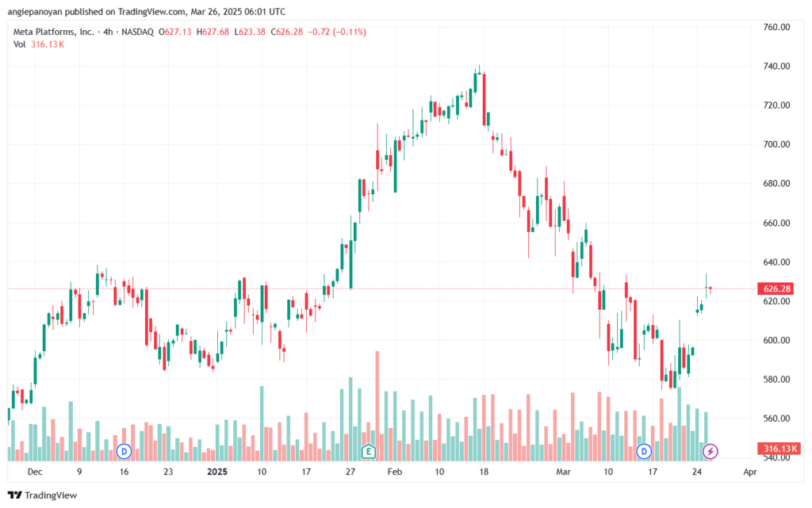
Task: Click the 2025 year label on time axis
Action: (217, 472)
